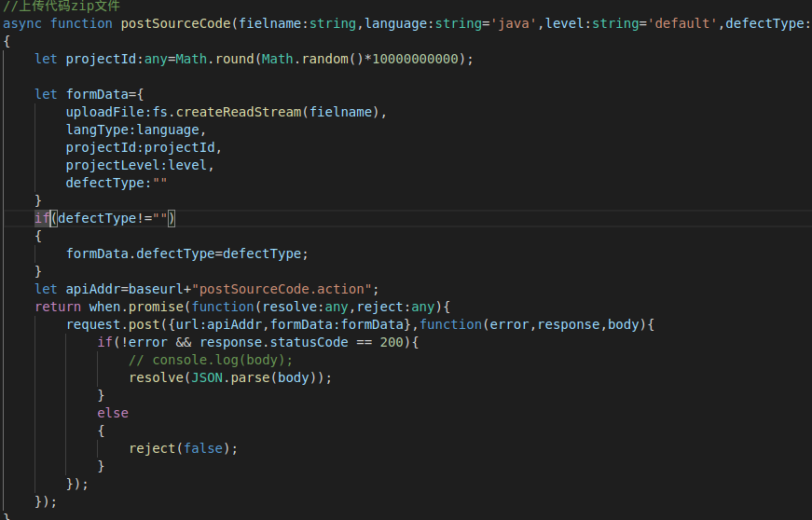Place cursor on formData.defectType assignment line
Viewport: 812px width, 520px height.
(x=186, y=253)
